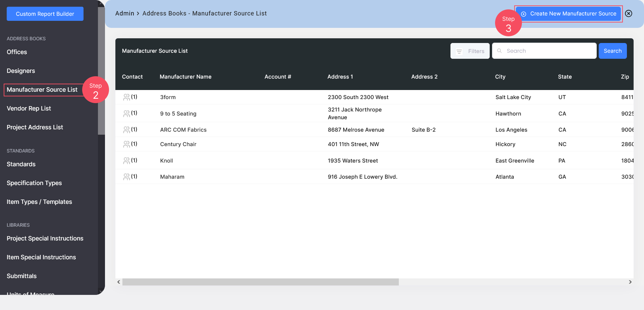644x310 pixels.
Task: Click the horizontal table scrollbar thumb
Action: click(261, 282)
